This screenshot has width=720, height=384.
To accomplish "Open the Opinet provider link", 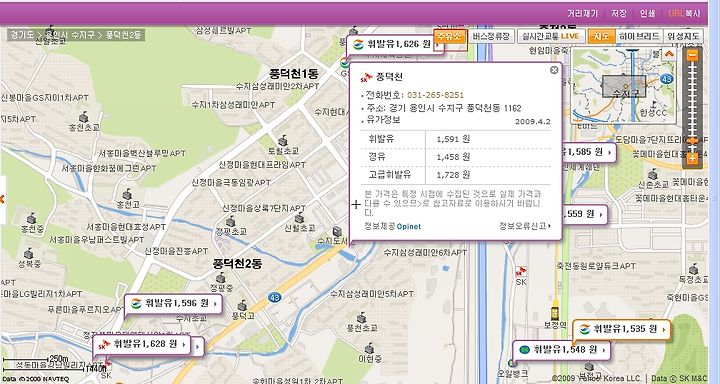I will click(409, 226).
